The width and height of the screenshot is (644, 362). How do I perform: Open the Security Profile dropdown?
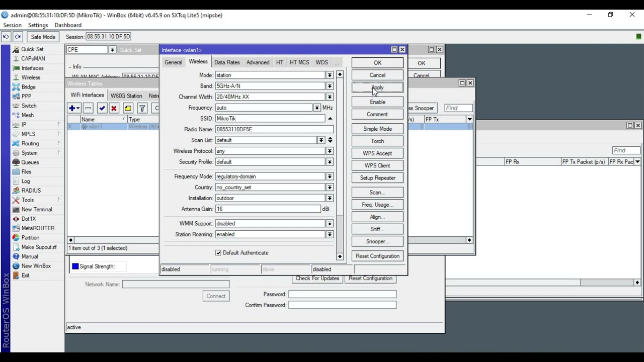pos(330,162)
